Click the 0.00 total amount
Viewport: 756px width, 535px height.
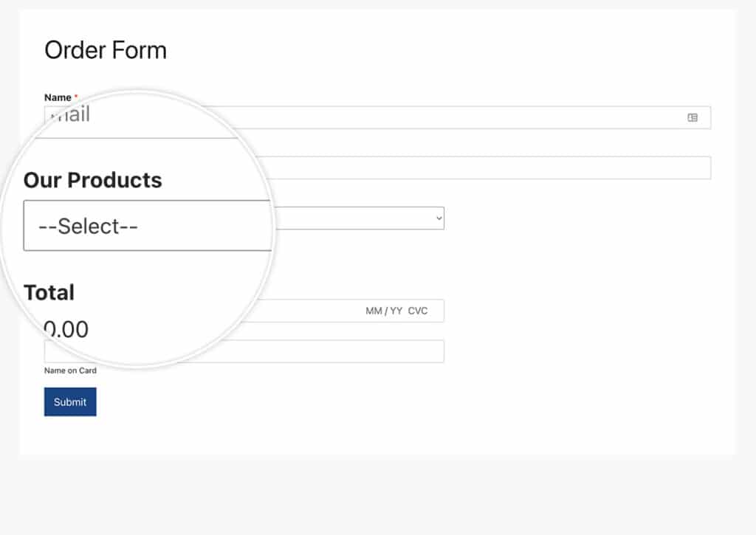pyautogui.click(x=66, y=330)
